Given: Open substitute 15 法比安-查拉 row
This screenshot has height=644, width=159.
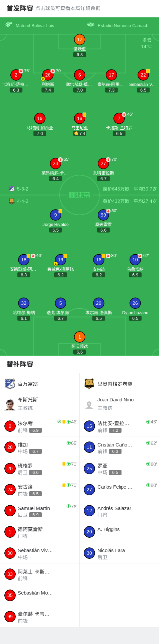Looking at the screenshot, I should [119, 426].
